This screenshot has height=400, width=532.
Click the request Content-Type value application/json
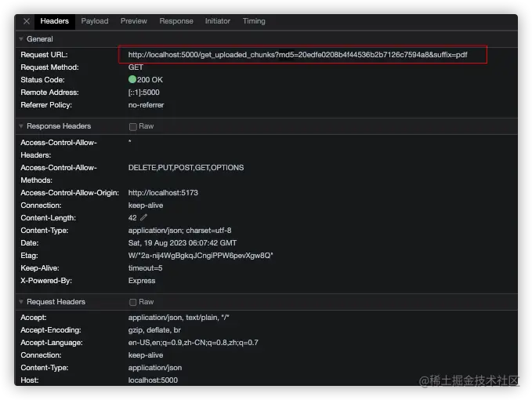coord(155,368)
